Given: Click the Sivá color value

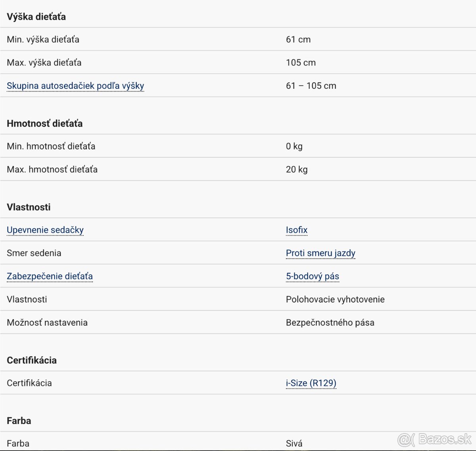Looking at the screenshot, I should pos(294,443).
